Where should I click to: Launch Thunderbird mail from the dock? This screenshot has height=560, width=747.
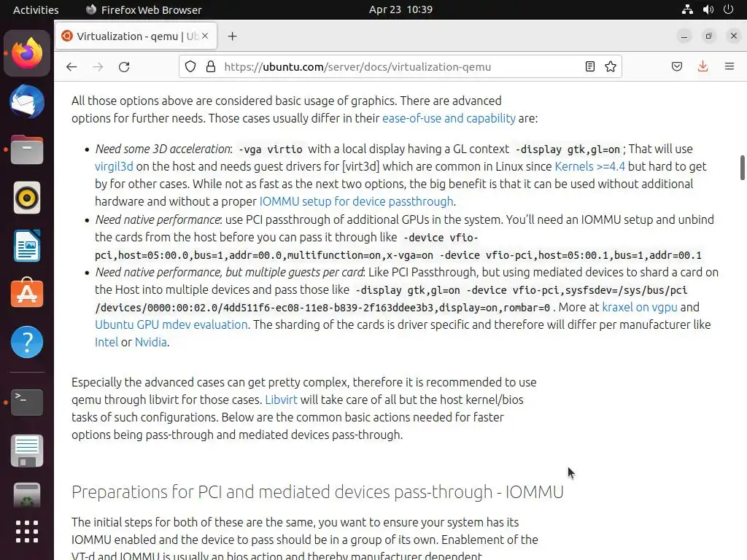point(27,101)
